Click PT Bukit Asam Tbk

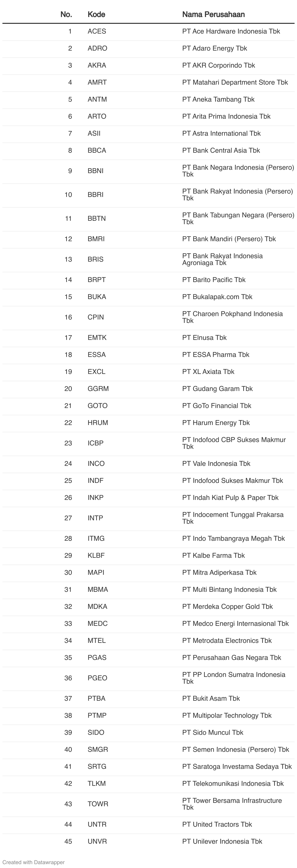pos(211,698)
